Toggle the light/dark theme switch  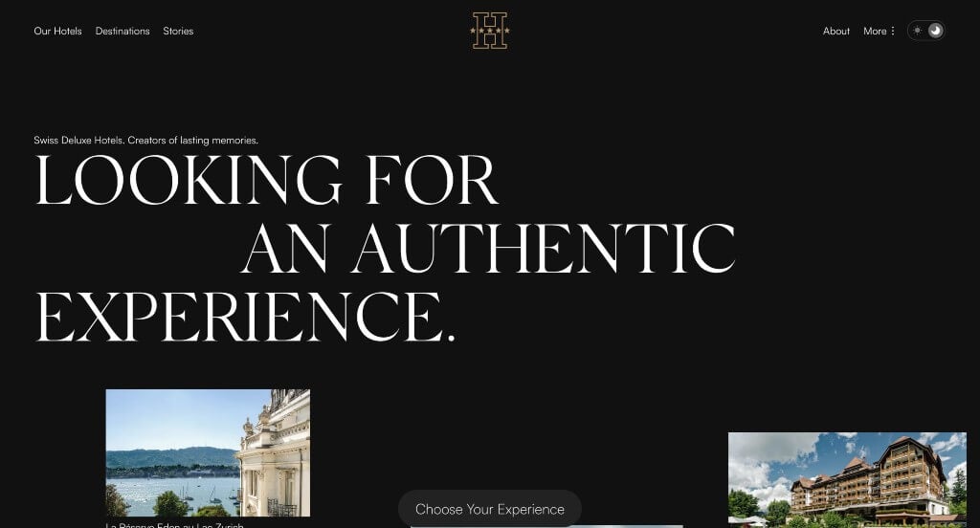926,31
